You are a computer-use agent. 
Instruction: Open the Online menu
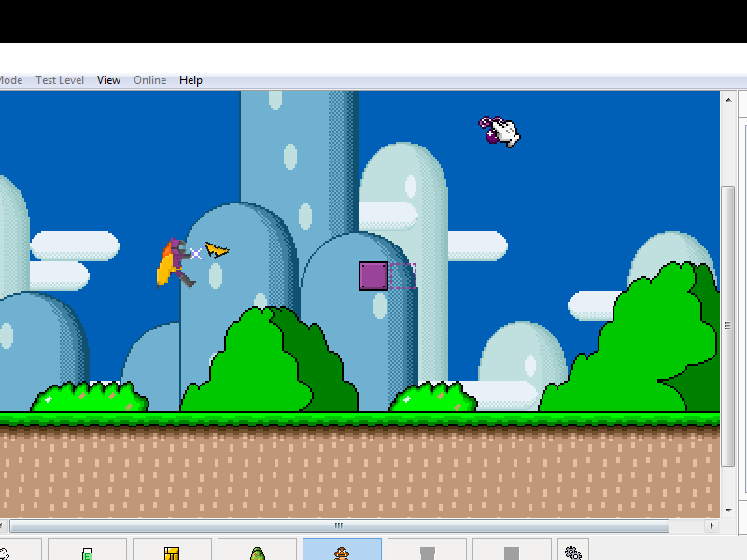coord(150,80)
